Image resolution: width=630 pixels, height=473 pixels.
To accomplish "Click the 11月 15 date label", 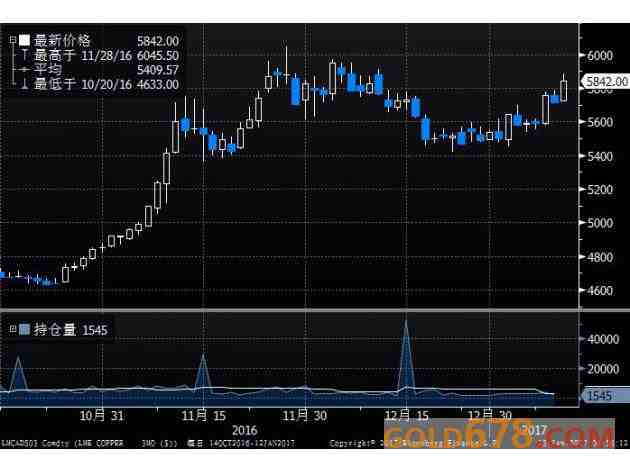I will 204,416.
